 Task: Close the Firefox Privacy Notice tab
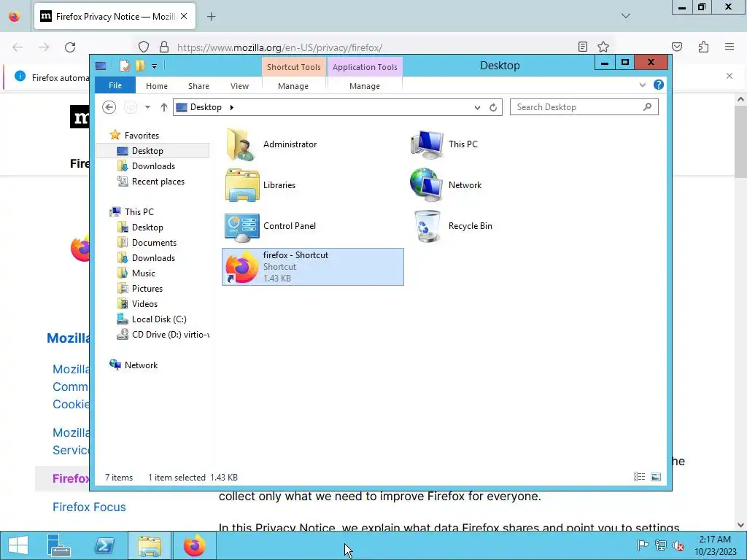pyautogui.click(x=184, y=16)
